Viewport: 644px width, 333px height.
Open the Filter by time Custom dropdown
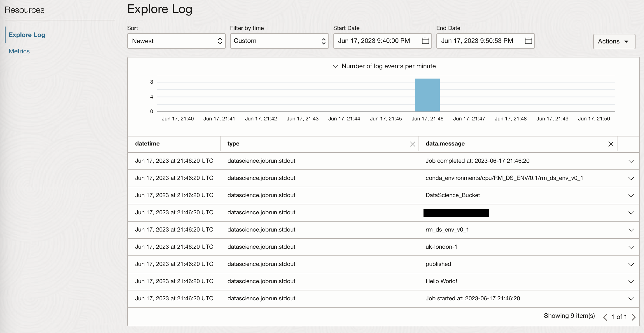click(x=279, y=41)
